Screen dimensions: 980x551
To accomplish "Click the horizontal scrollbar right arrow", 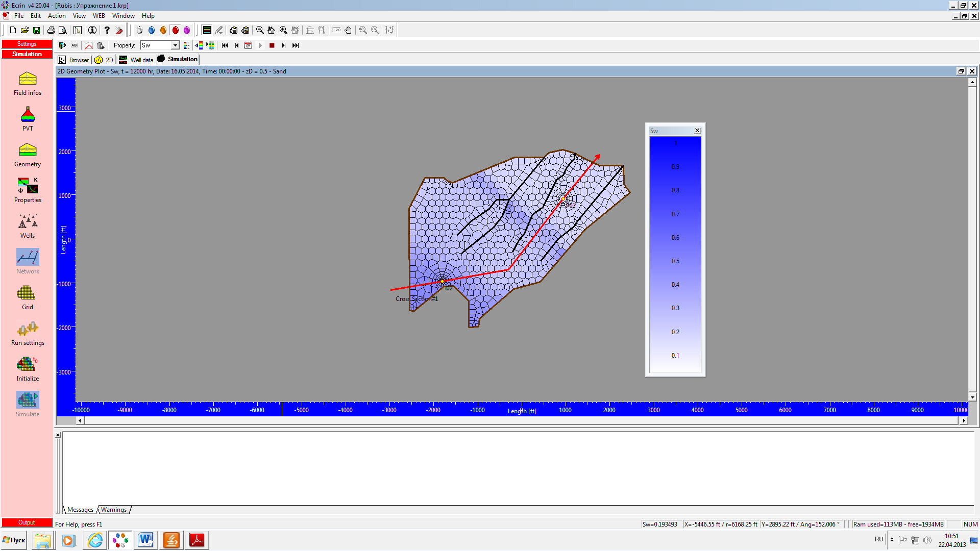I will pyautogui.click(x=964, y=421).
